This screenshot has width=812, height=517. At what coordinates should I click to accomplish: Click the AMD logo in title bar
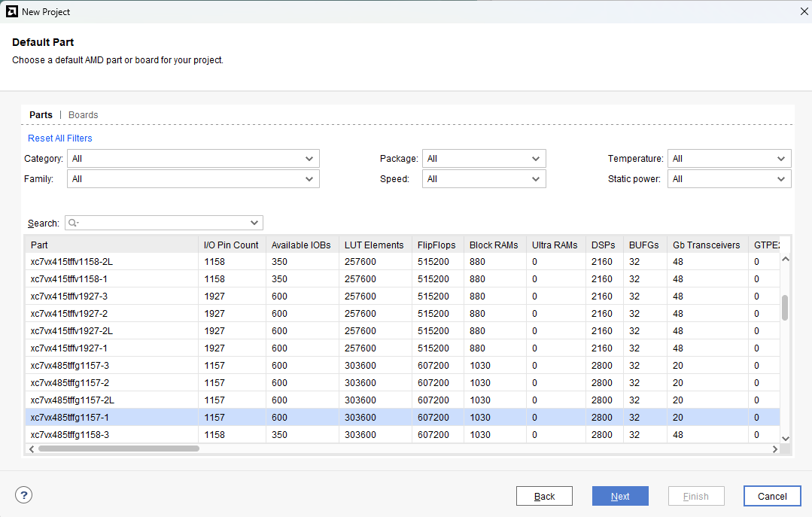(x=12, y=11)
